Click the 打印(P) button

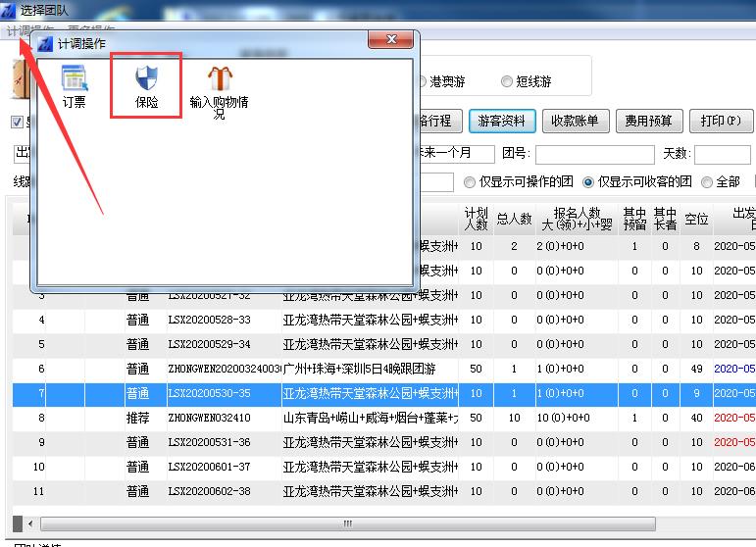point(721,121)
